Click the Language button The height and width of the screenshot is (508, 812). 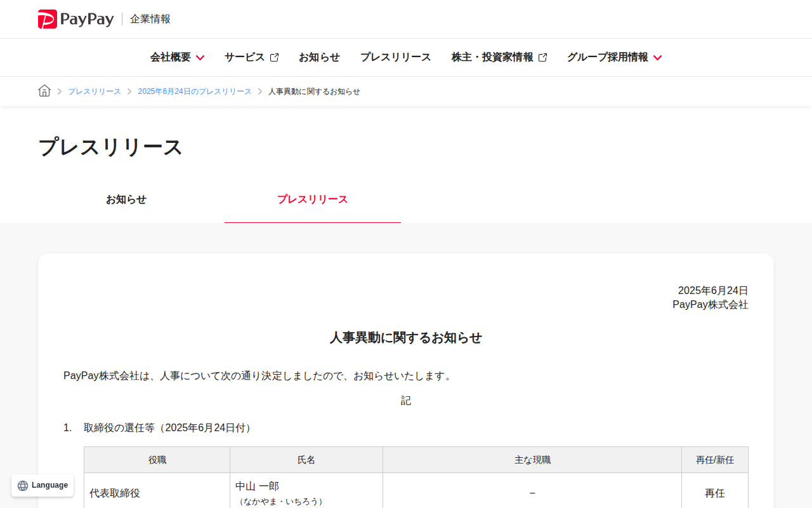[x=43, y=486]
